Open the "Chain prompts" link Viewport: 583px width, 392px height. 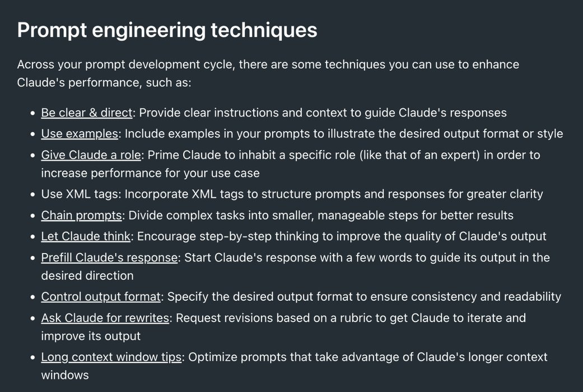click(x=81, y=215)
